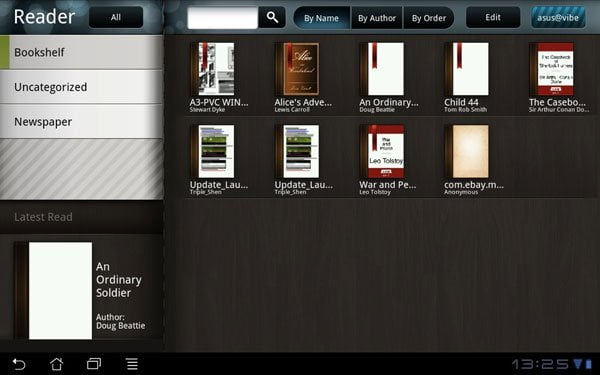The height and width of the screenshot is (375, 600).
Task: Tap the Android home icon
Action: [57, 364]
